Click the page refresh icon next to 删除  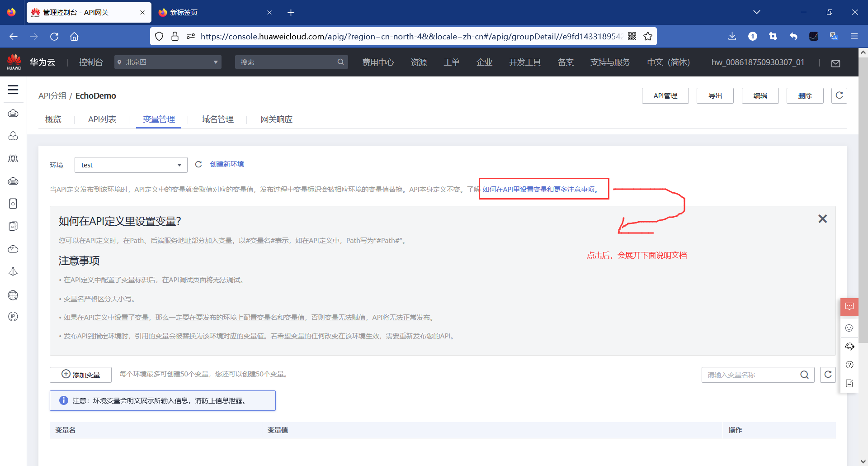click(839, 95)
